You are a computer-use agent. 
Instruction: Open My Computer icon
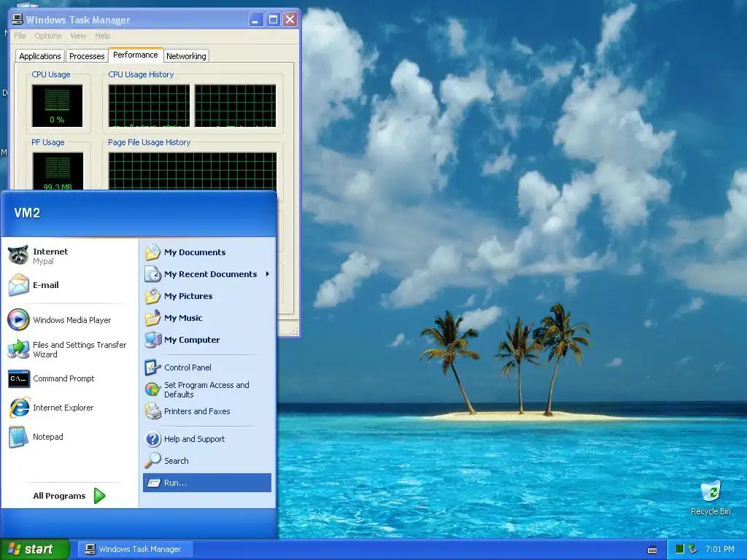(152, 340)
